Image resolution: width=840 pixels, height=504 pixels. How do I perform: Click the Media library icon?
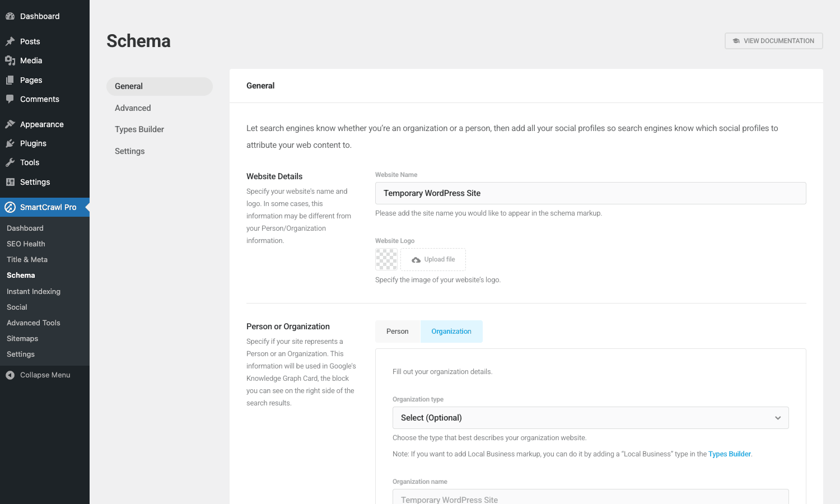click(10, 60)
